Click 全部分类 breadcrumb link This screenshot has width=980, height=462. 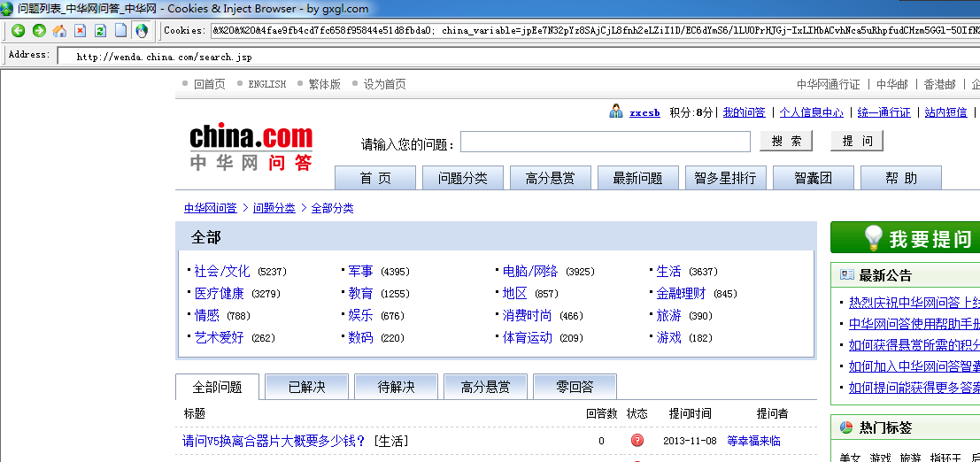332,208
